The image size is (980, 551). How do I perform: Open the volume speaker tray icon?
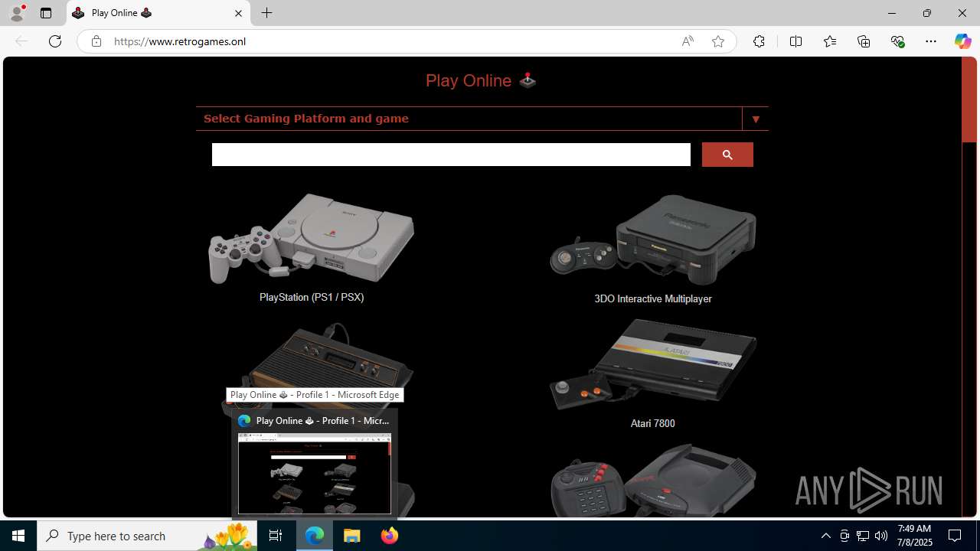pos(881,536)
